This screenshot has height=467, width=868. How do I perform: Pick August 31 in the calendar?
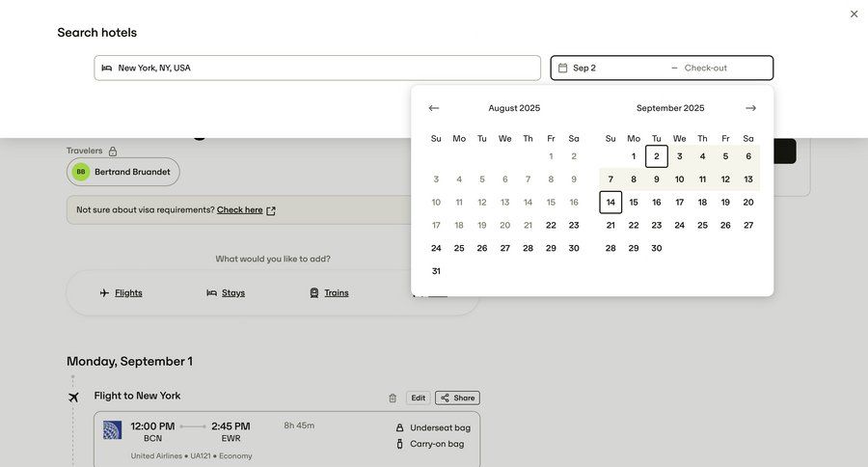pyautogui.click(x=436, y=271)
